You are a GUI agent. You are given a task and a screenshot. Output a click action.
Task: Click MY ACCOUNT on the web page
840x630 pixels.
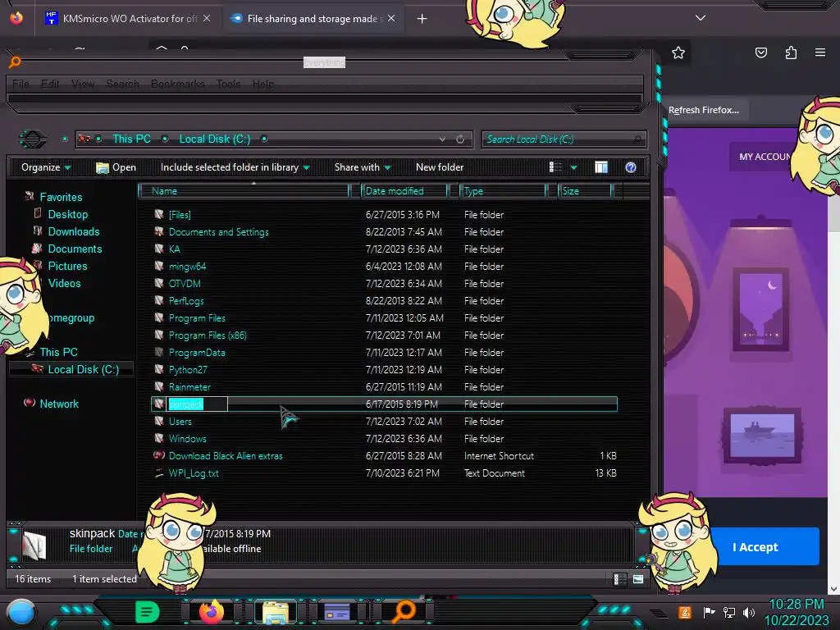pos(765,157)
